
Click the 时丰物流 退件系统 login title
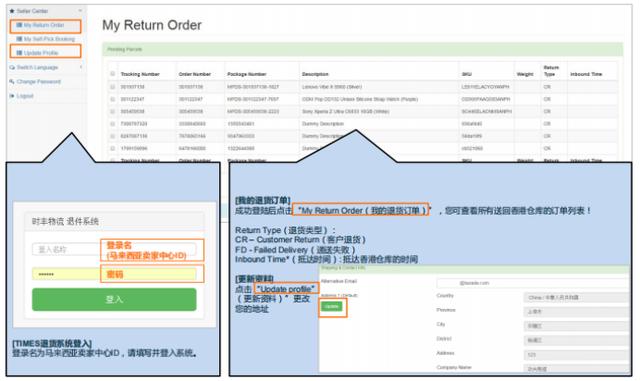[x=65, y=222]
